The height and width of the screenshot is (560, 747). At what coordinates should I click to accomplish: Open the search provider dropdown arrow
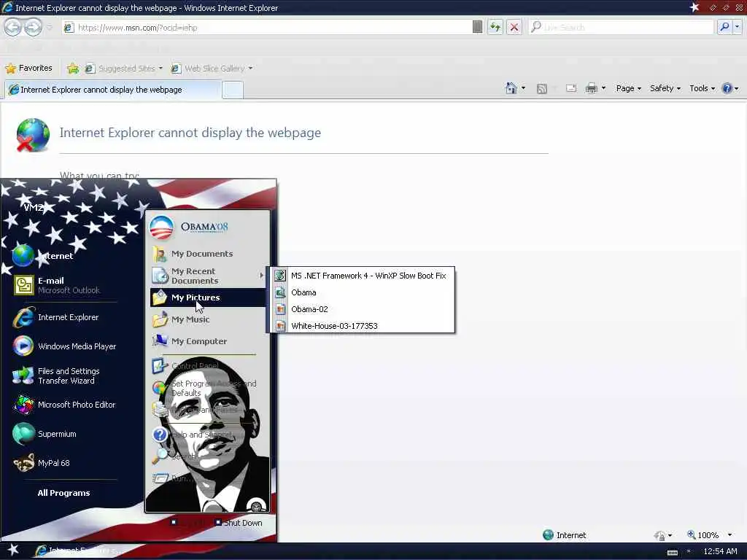pos(737,27)
